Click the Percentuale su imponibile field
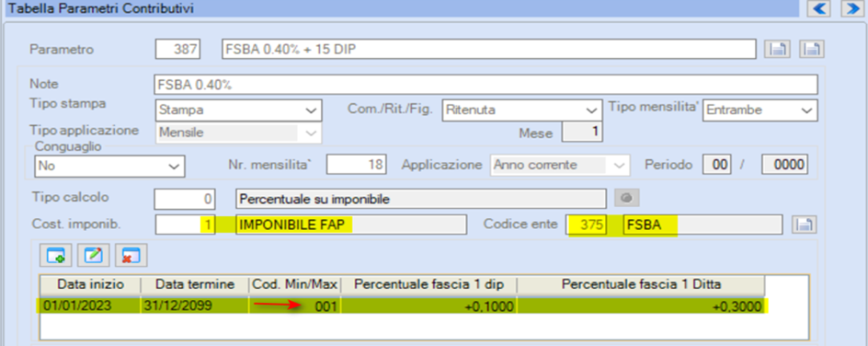 click(421, 199)
